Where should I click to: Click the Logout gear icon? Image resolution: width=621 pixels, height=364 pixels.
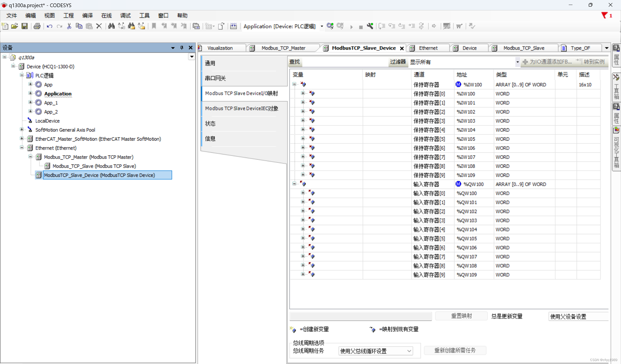[340, 26]
